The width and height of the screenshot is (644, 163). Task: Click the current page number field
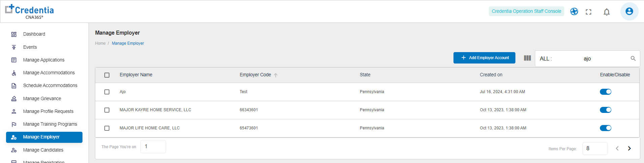(153, 147)
